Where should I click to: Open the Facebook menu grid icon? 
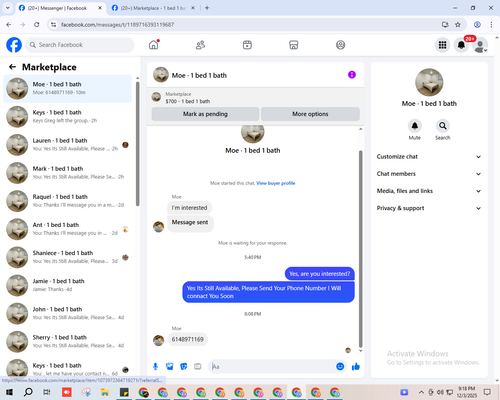[442, 45]
